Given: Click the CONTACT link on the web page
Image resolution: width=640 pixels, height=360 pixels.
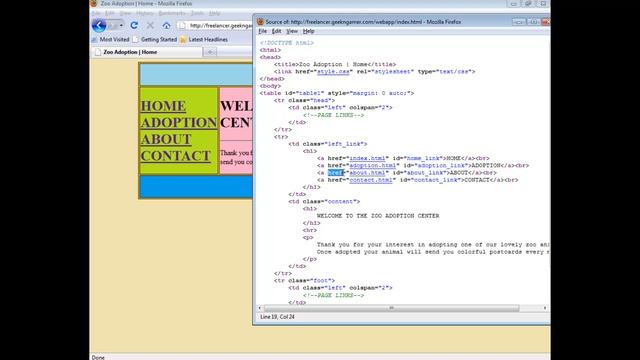Looking at the screenshot, I should coord(176,156).
